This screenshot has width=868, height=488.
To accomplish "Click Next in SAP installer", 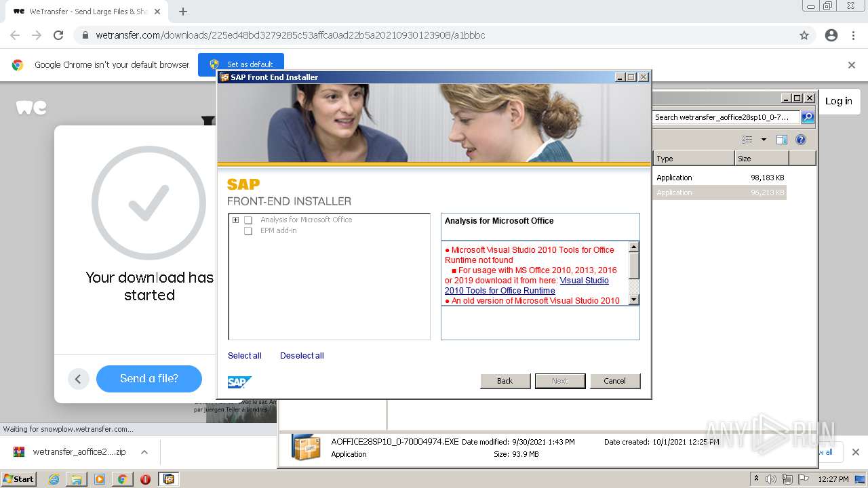I will pos(560,381).
